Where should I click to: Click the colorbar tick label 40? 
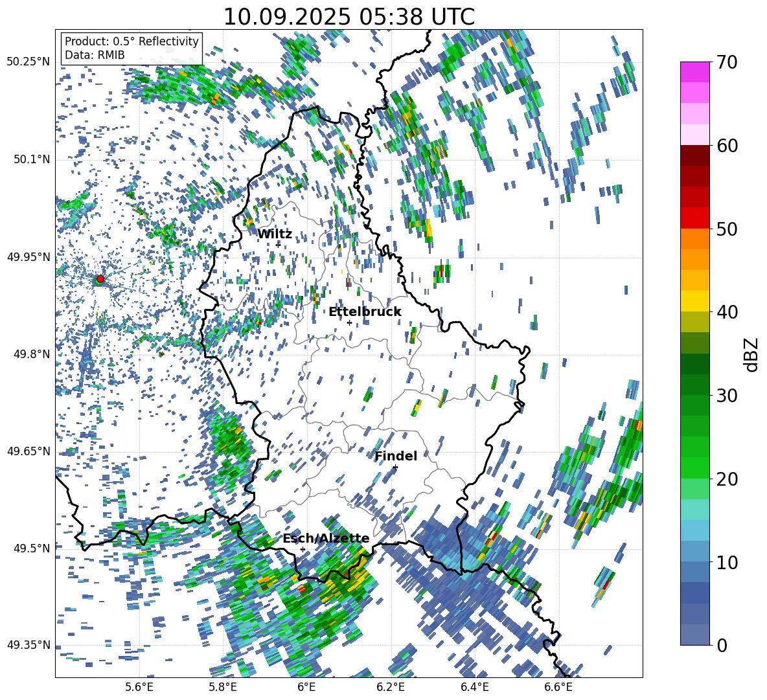pyautogui.click(x=727, y=312)
